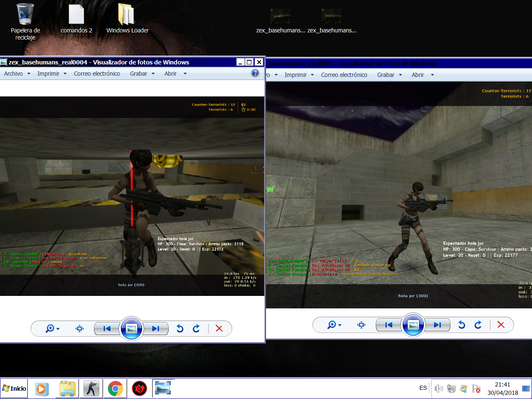Open volume control in tray

(x=439, y=389)
